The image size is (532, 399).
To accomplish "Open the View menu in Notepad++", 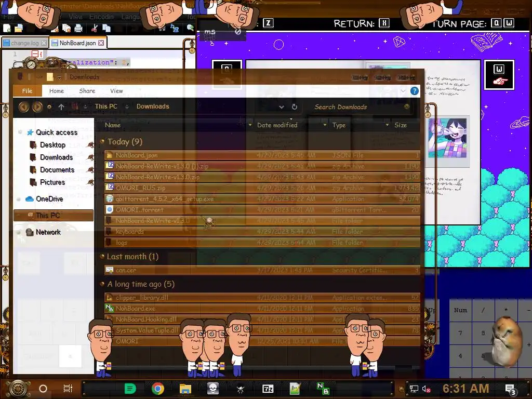I will point(75,17).
